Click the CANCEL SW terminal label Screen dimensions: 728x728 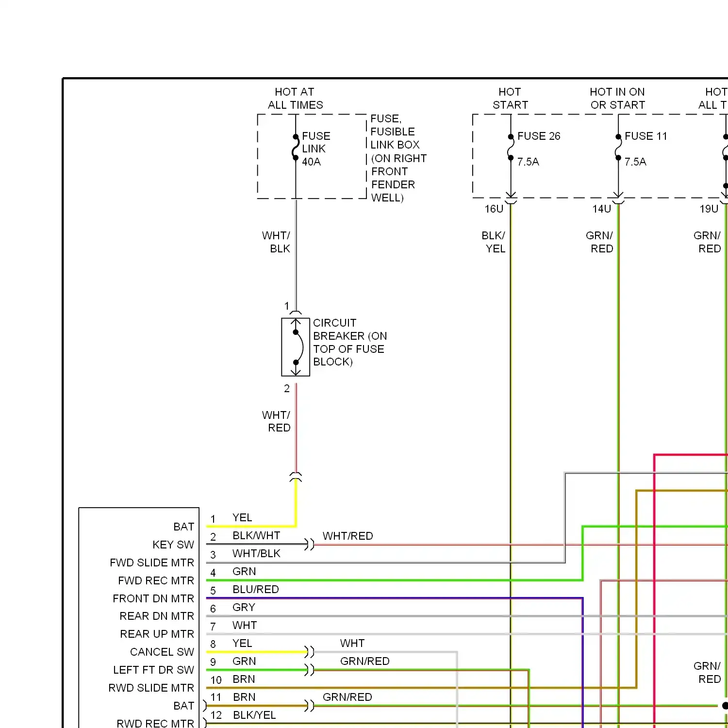tap(162, 652)
